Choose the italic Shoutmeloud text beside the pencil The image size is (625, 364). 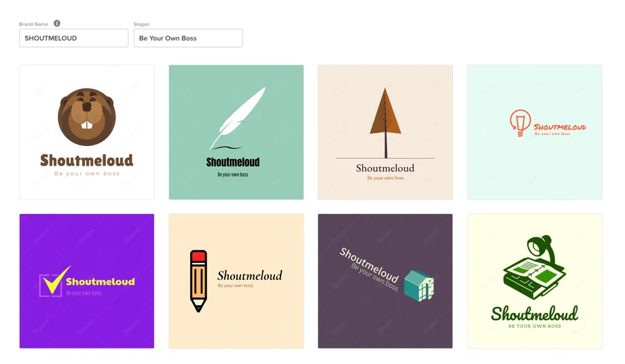tap(249, 276)
